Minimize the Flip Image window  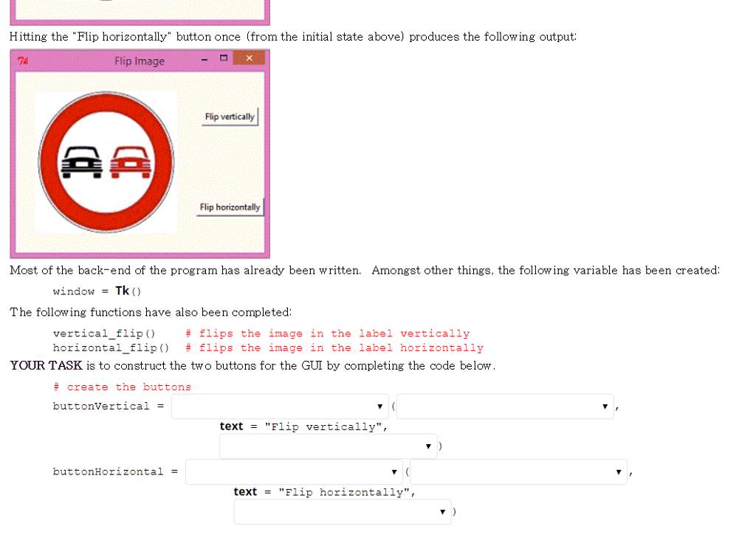[x=205, y=59]
